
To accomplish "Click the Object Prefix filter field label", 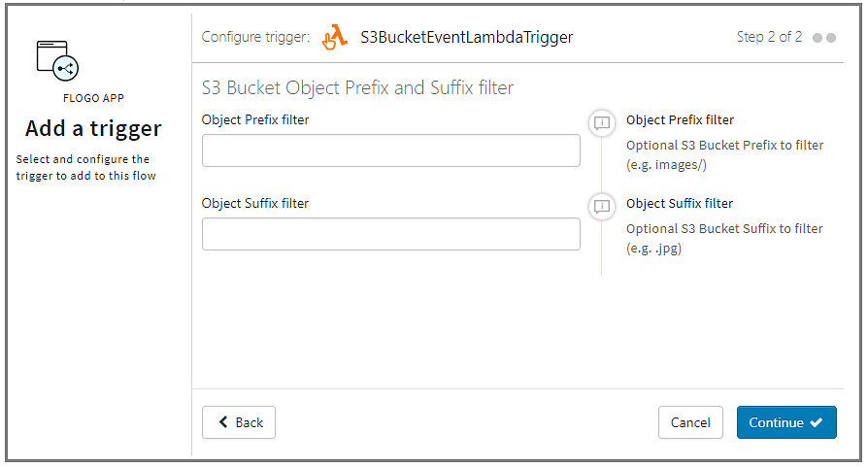I will click(255, 119).
